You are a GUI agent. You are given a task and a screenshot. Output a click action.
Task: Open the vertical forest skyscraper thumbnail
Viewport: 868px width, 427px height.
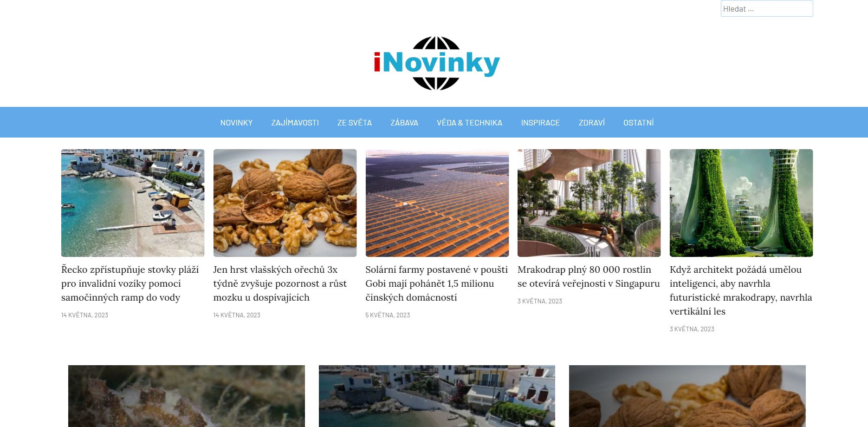pyautogui.click(x=741, y=203)
